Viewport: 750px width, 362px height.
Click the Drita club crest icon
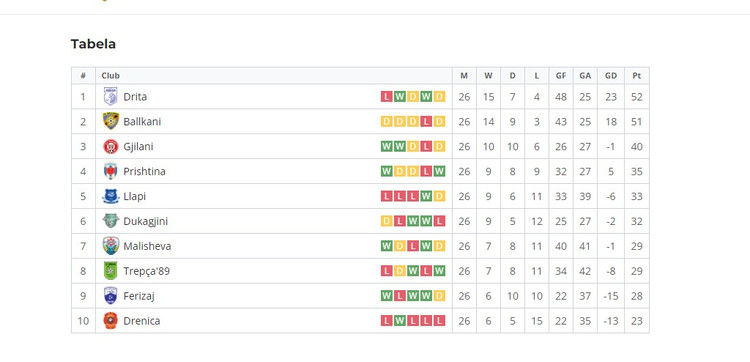[110, 97]
